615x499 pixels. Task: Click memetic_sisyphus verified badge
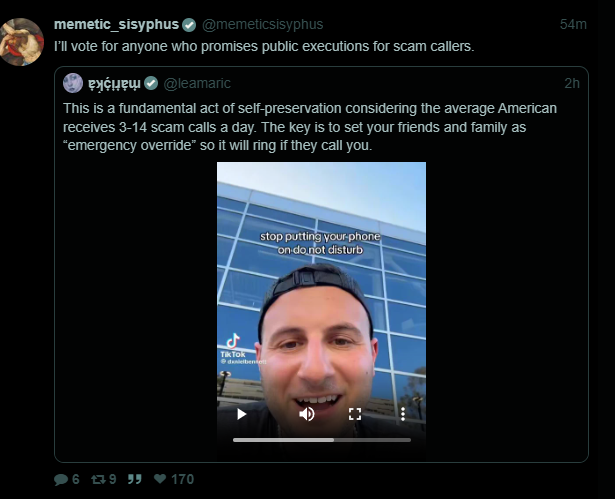(189, 25)
